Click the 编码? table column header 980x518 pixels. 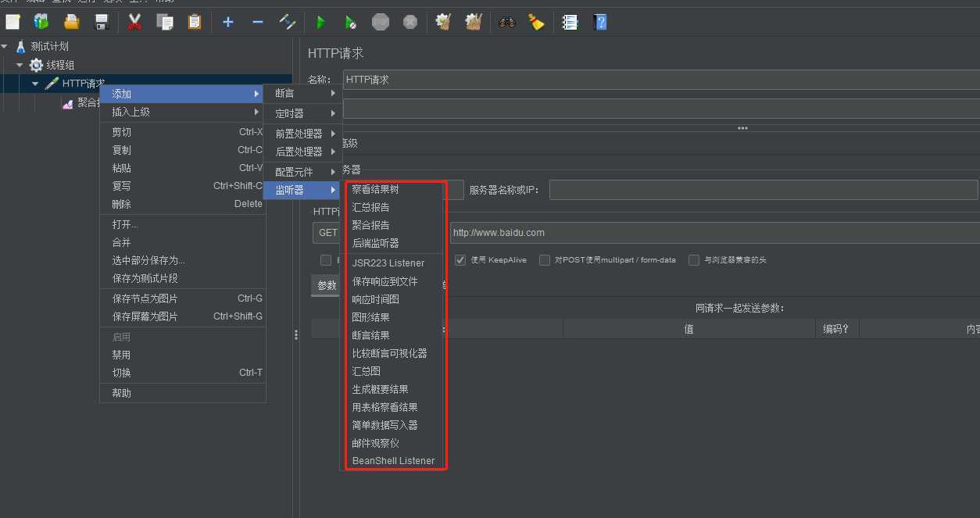[836, 329]
